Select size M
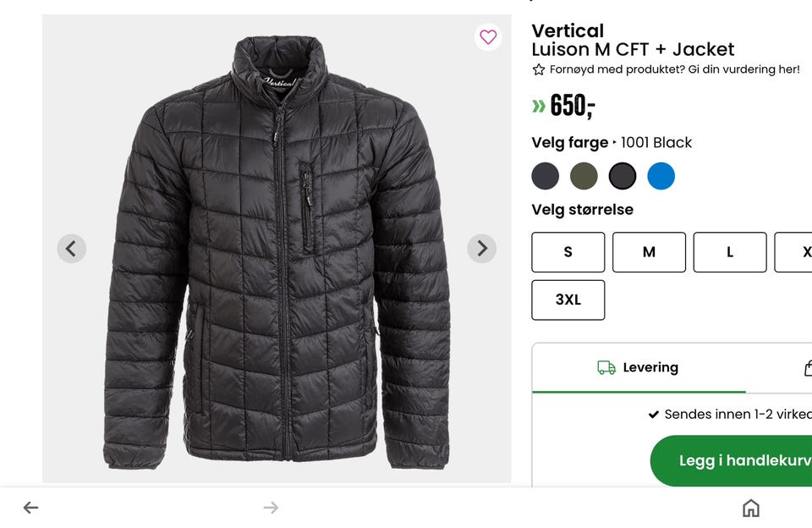The height and width of the screenshot is (528, 812). point(649,252)
